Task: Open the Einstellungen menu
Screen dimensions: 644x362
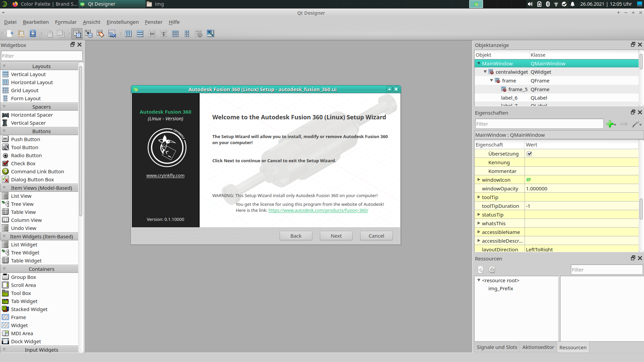Action: [x=122, y=22]
